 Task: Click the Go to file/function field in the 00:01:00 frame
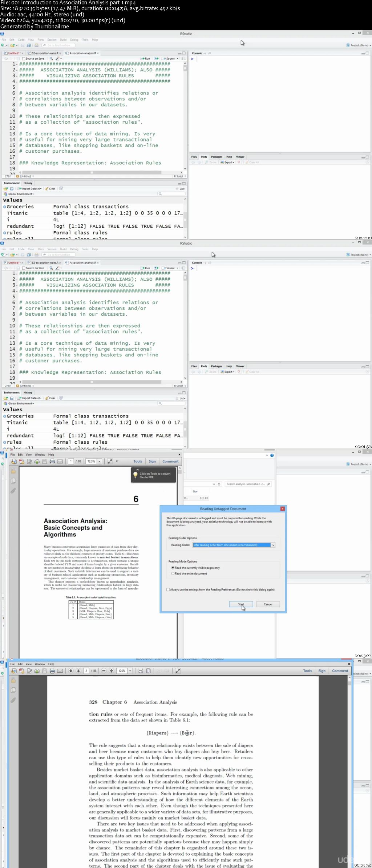pos(58,45)
